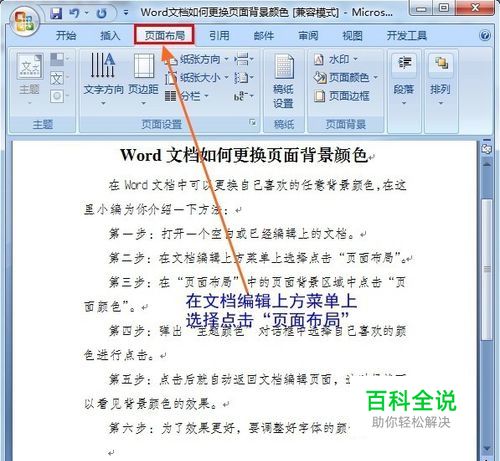Open Undo history dropdown arrow
The image size is (500, 461).
(87, 13)
